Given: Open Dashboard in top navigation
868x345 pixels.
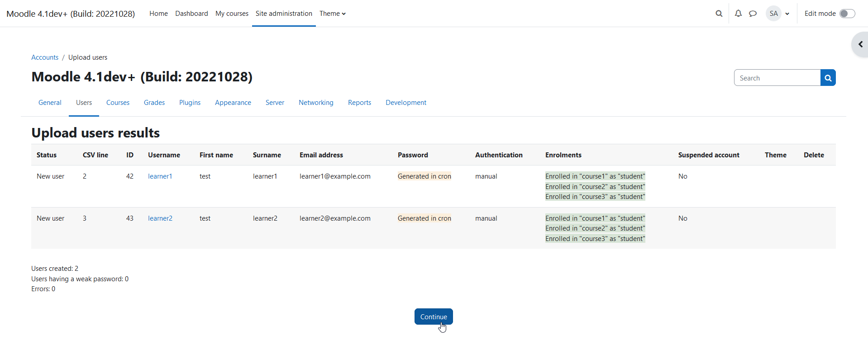Looking at the screenshot, I should click(191, 14).
